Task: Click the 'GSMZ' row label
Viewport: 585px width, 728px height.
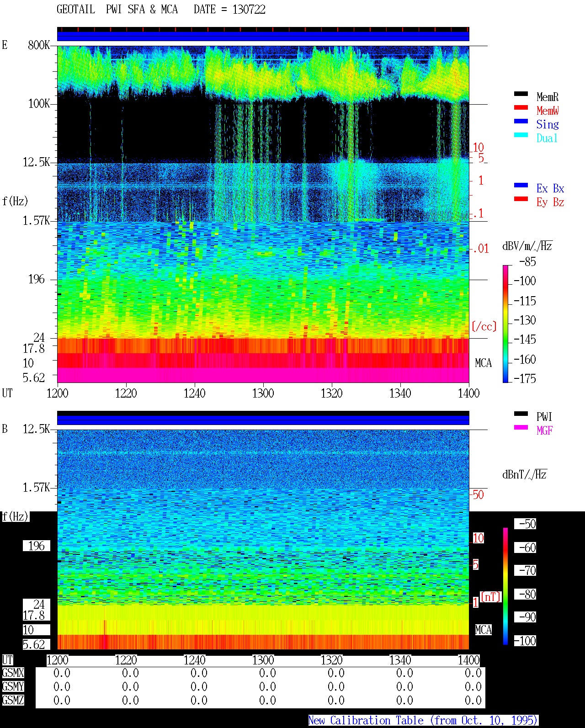Action: click(x=13, y=700)
